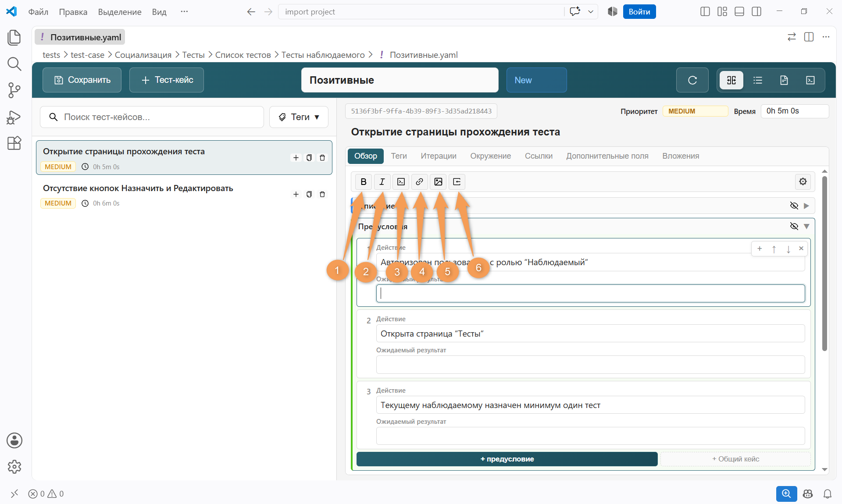The image size is (842, 504).
Task: Apply bold formatting with the B button
Action: coord(363,181)
